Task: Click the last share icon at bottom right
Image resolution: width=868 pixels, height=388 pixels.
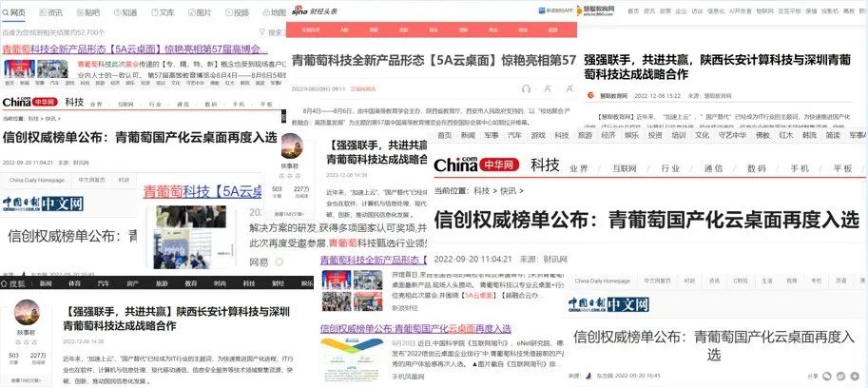Action: tap(853, 376)
